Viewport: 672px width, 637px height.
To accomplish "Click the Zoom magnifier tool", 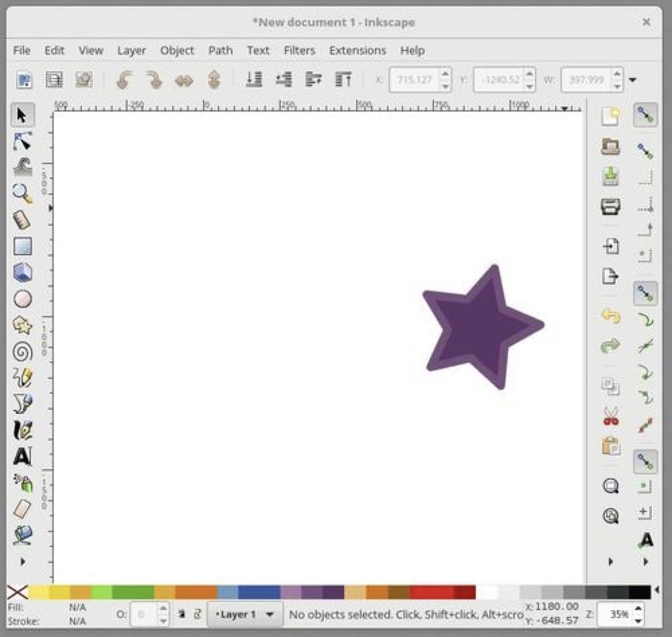I will pyautogui.click(x=22, y=194).
